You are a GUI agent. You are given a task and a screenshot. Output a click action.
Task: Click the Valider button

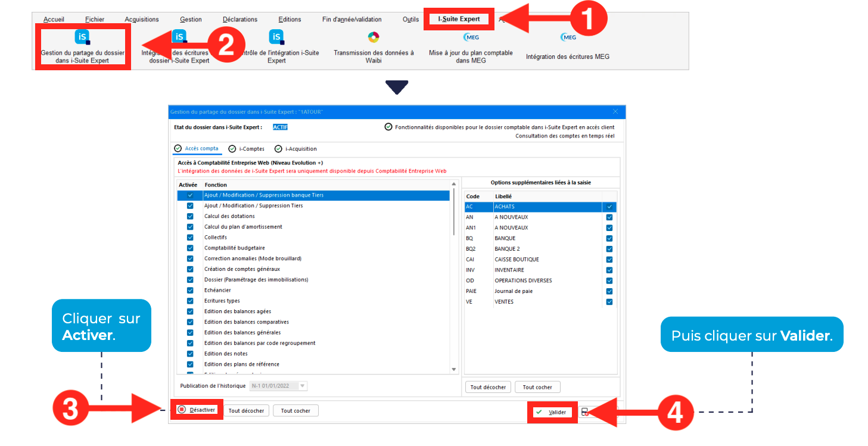tap(552, 412)
